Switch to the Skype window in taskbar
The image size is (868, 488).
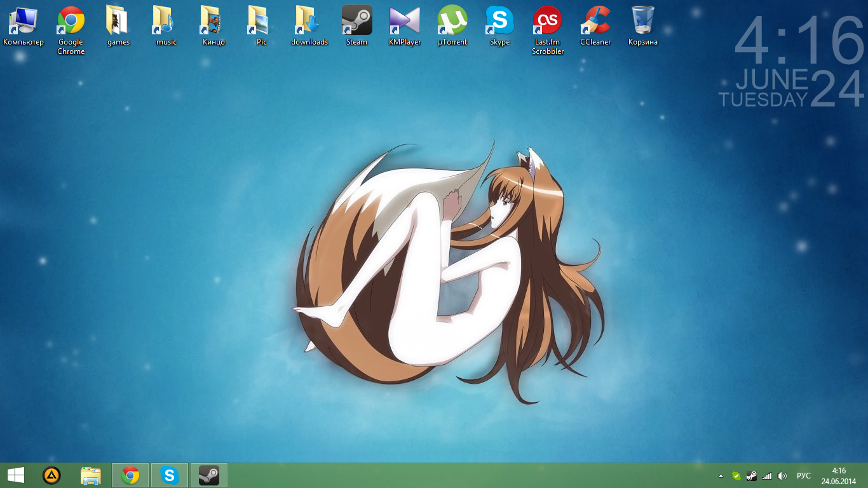pos(170,475)
